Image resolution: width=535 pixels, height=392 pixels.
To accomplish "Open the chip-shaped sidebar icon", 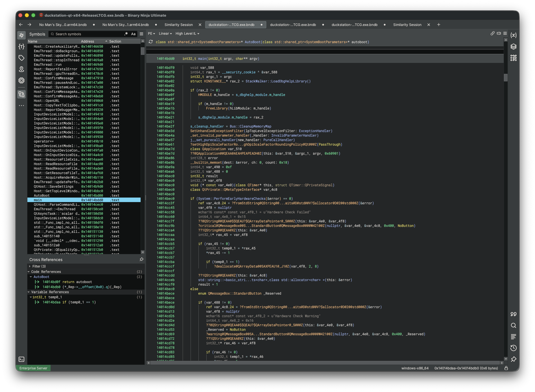I will coord(21,80).
